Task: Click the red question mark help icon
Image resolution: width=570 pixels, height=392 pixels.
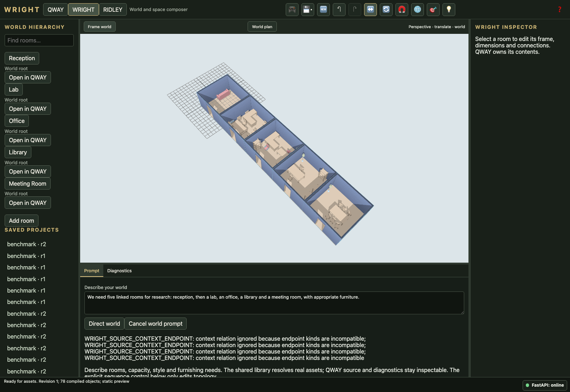Action: [x=560, y=10]
